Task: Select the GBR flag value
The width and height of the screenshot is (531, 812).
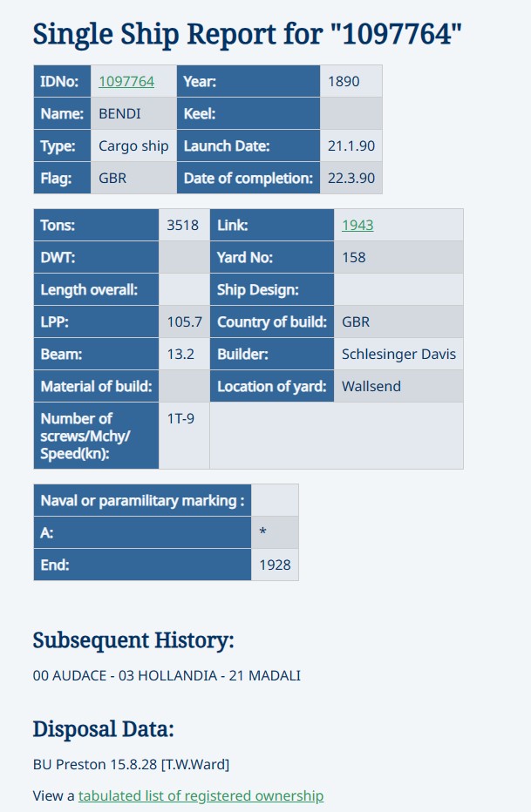Action: pyautogui.click(x=113, y=178)
